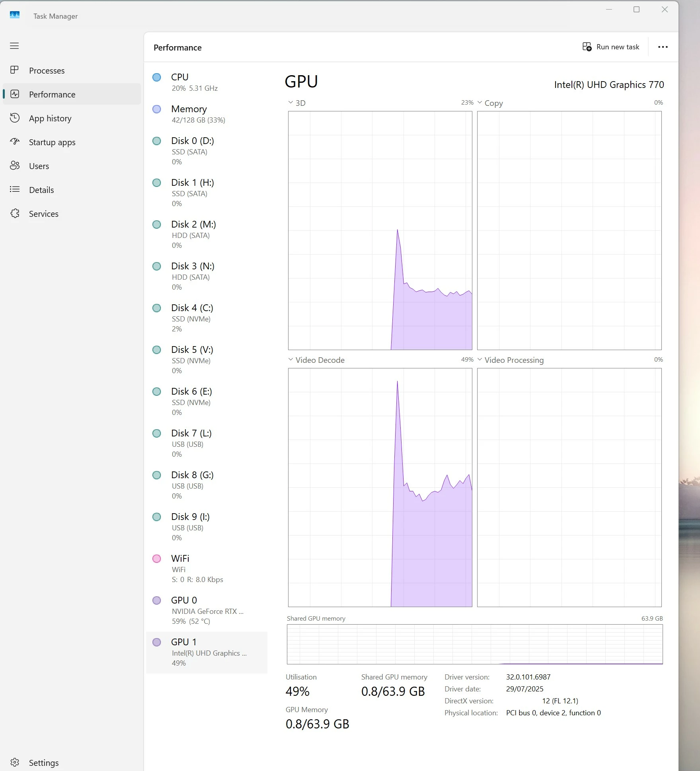Open the Startup apps page
The height and width of the screenshot is (771, 700).
point(72,142)
